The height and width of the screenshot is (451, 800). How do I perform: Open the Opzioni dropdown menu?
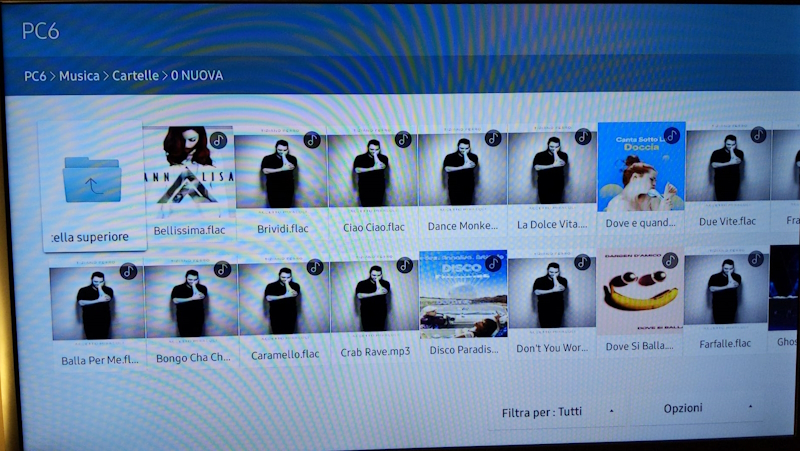tap(699, 408)
